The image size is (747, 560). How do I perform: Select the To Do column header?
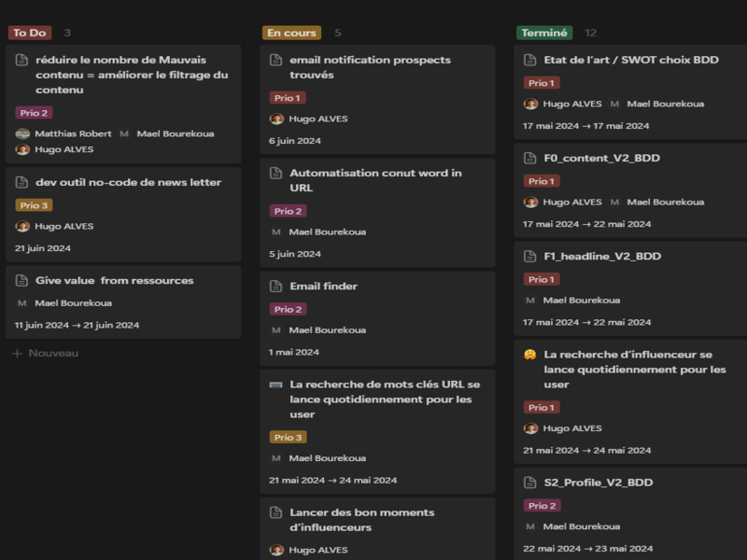point(30,33)
